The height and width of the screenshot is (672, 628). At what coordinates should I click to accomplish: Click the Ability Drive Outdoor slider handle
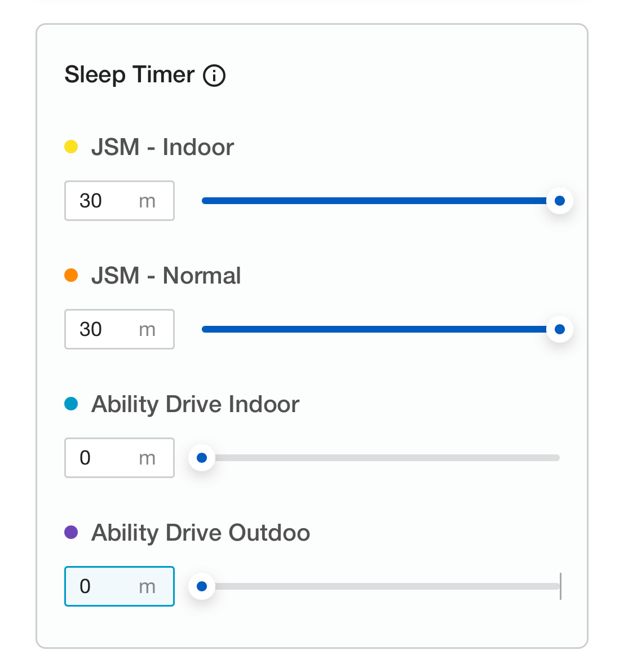tap(202, 586)
